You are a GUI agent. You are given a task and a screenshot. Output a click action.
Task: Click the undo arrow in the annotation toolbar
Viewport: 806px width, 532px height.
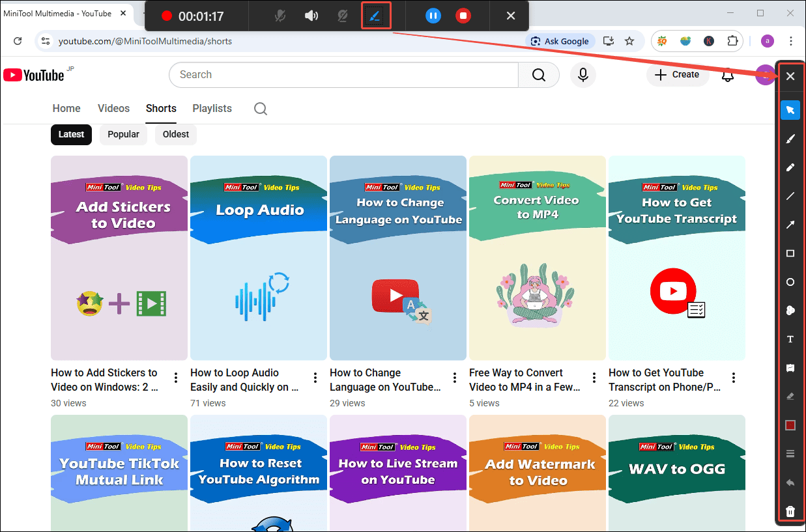790,483
